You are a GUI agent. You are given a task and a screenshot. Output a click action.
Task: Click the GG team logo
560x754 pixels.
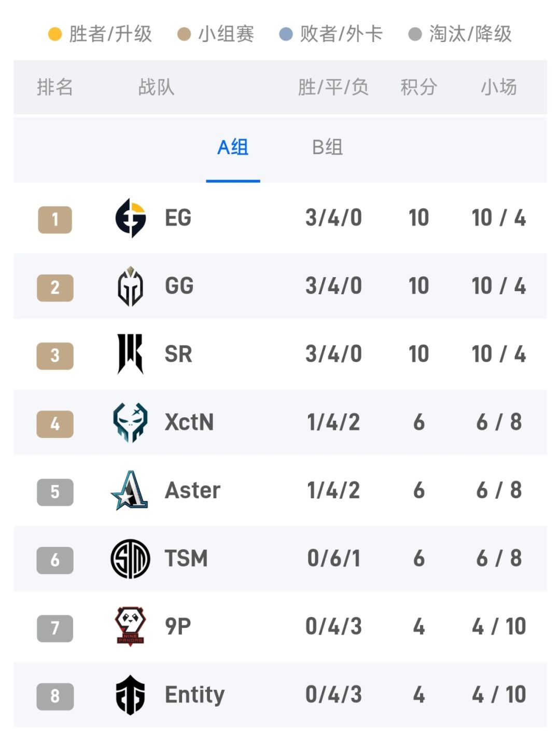130,286
